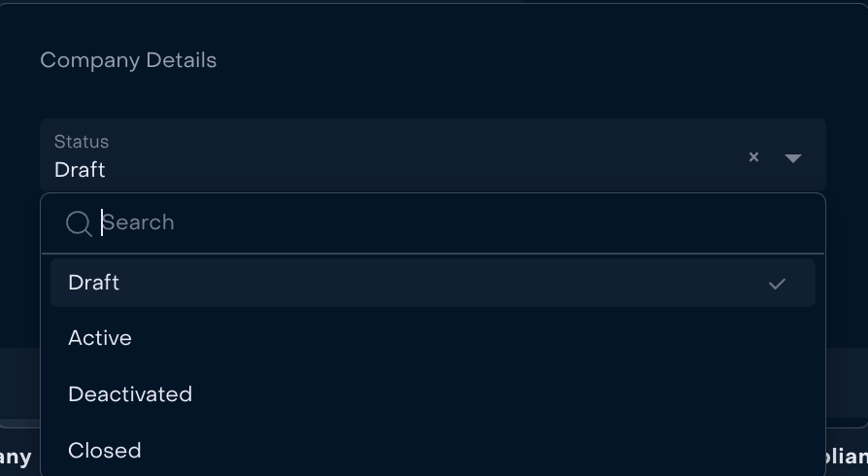The width and height of the screenshot is (868, 476).
Task: Select the Draft status option
Action: (94, 283)
